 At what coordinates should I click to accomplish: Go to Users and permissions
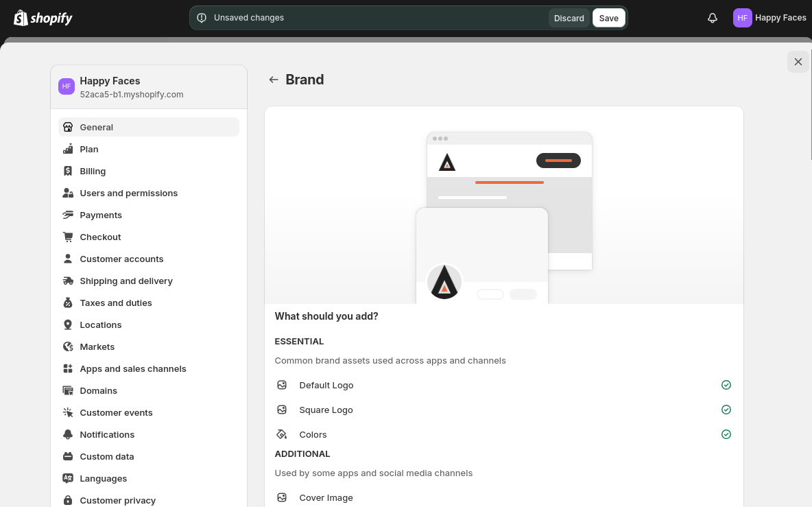[149, 193]
